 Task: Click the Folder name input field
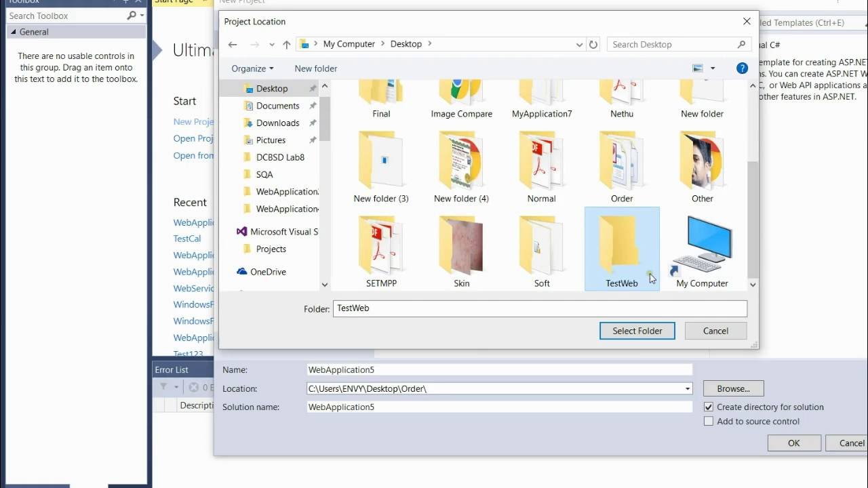pyautogui.click(x=540, y=308)
